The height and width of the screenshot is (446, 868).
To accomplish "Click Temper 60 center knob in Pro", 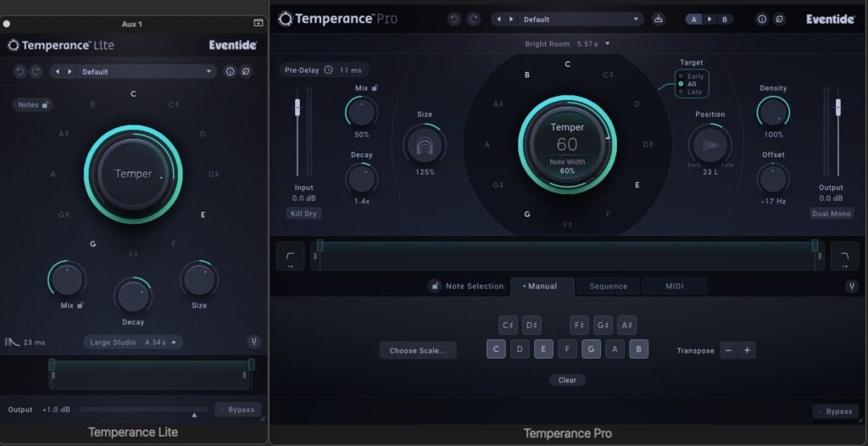I will [x=567, y=144].
